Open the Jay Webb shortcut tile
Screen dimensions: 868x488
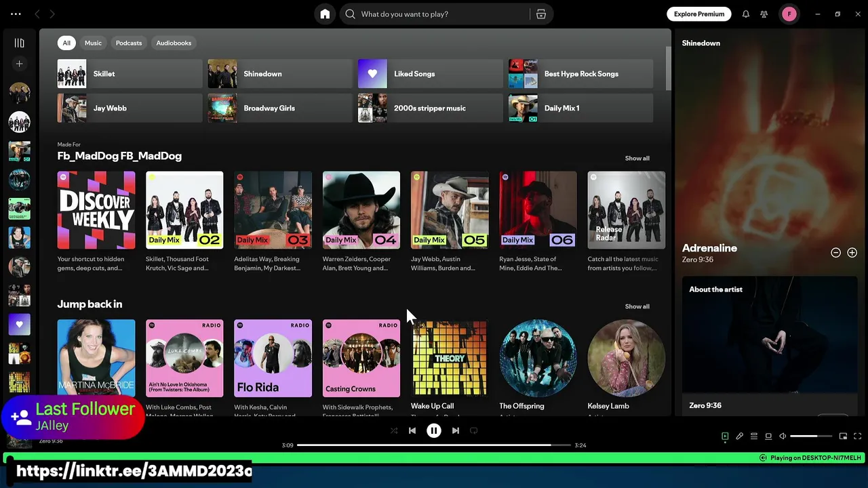(130, 108)
